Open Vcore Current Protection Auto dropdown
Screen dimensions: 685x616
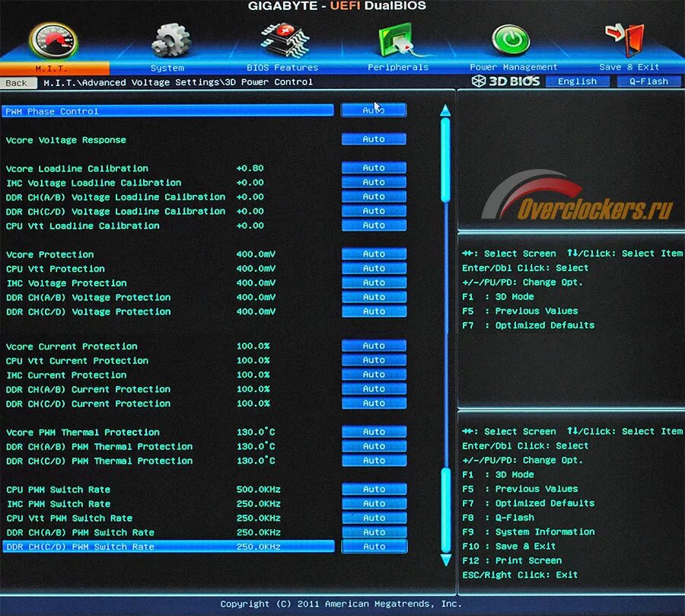[374, 346]
